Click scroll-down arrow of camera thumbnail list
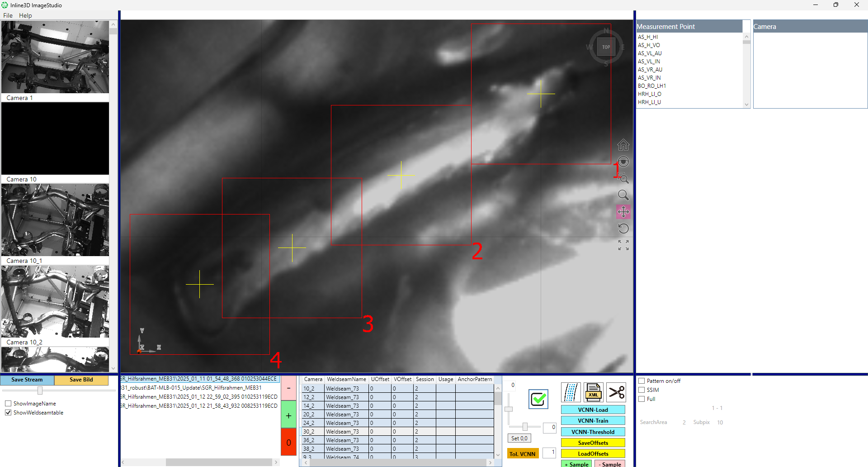 point(113,368)
